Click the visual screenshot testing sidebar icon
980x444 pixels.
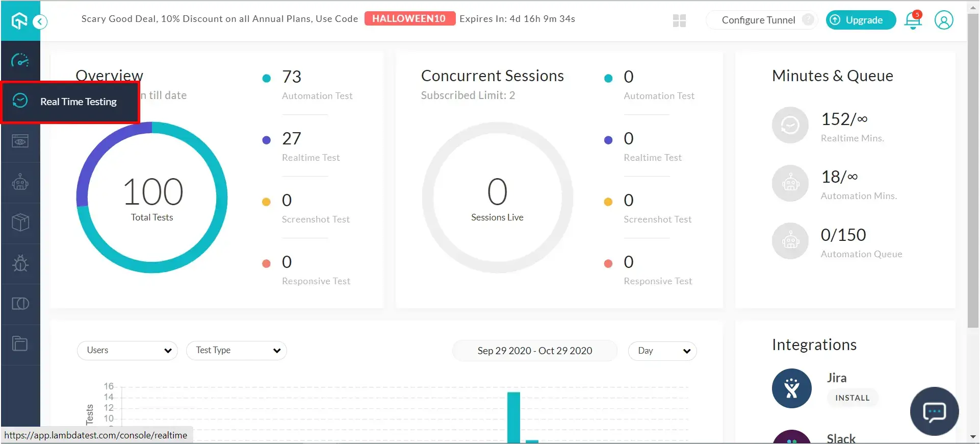[20, 141]
